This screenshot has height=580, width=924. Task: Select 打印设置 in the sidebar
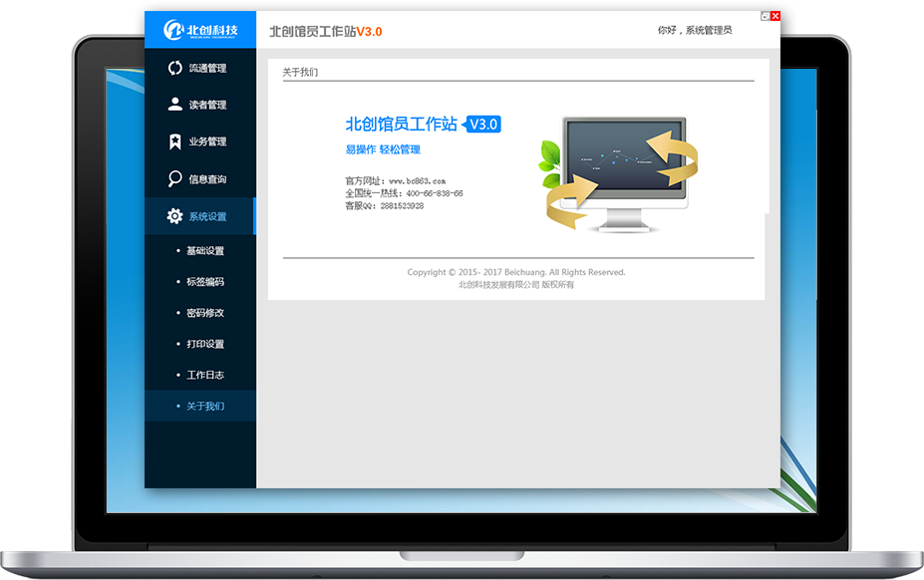205,344
